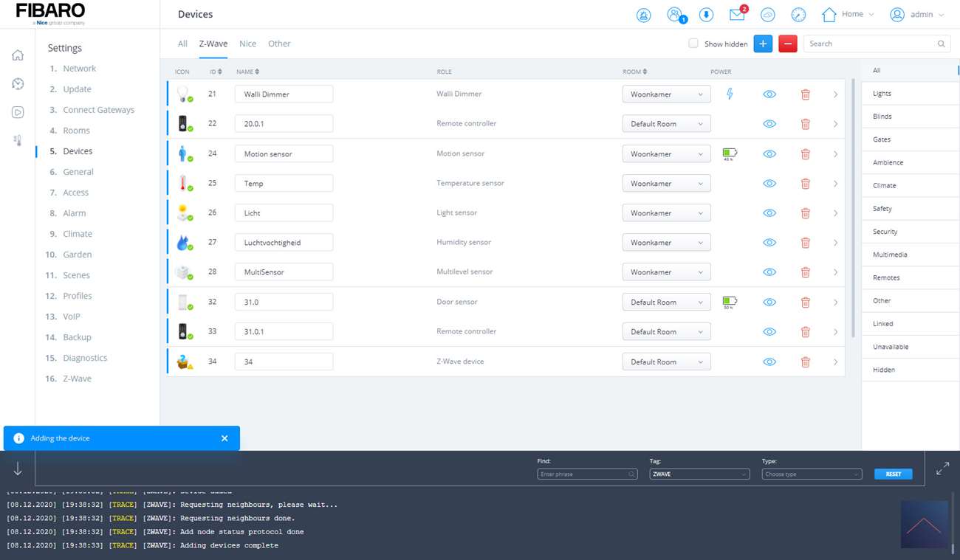Toggle visibility of the Motion sensor device
This screenshot has width=960, height=560.
pos(769,154)
